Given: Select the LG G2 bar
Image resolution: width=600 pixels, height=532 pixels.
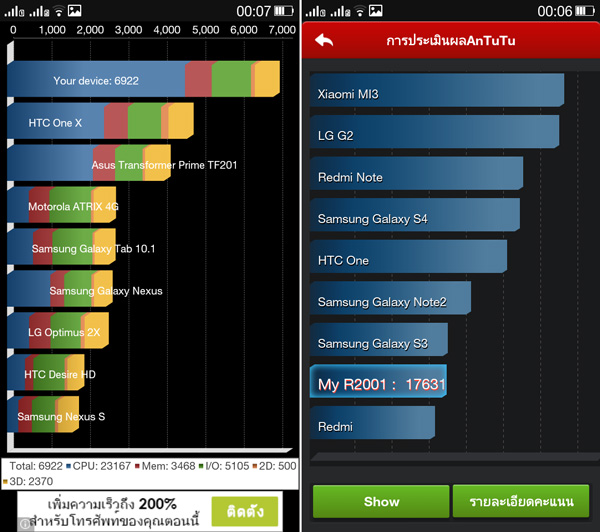Looking at the screenshot, I should pyautogui.click(x=434, y=132).
